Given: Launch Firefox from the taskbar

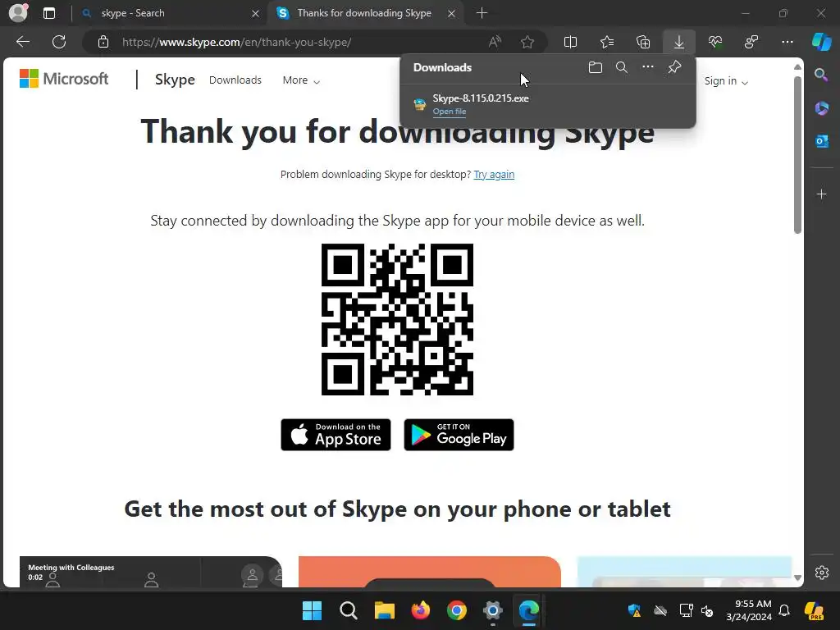Looking at the screenshot, I should point(421,610).
